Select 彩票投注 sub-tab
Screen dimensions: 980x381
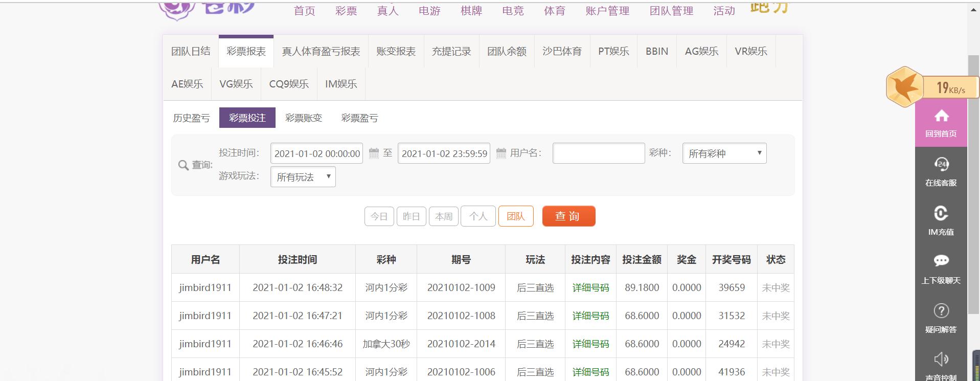[247, 118]
